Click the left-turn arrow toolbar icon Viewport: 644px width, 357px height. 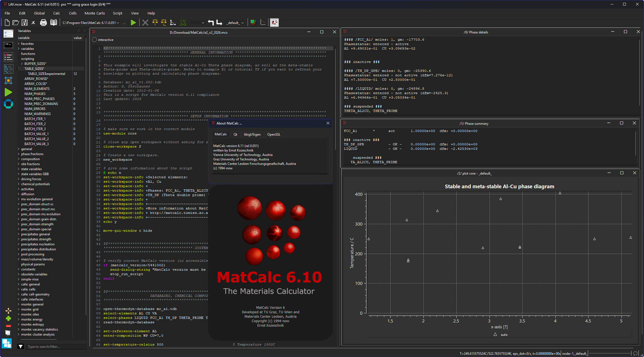tap(211, 23)
